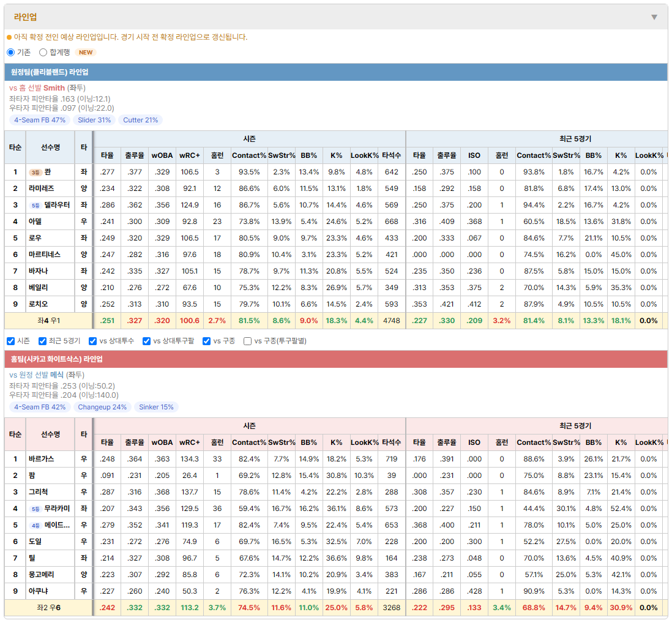
Task: Click the 4등 badge next to 메이드
Action: click(35, 525)
